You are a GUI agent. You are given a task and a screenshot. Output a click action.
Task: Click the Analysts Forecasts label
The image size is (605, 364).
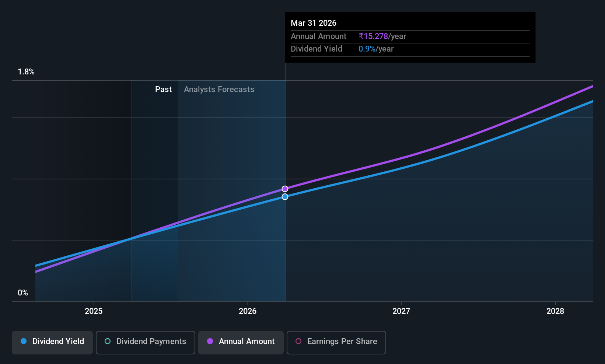219,89
